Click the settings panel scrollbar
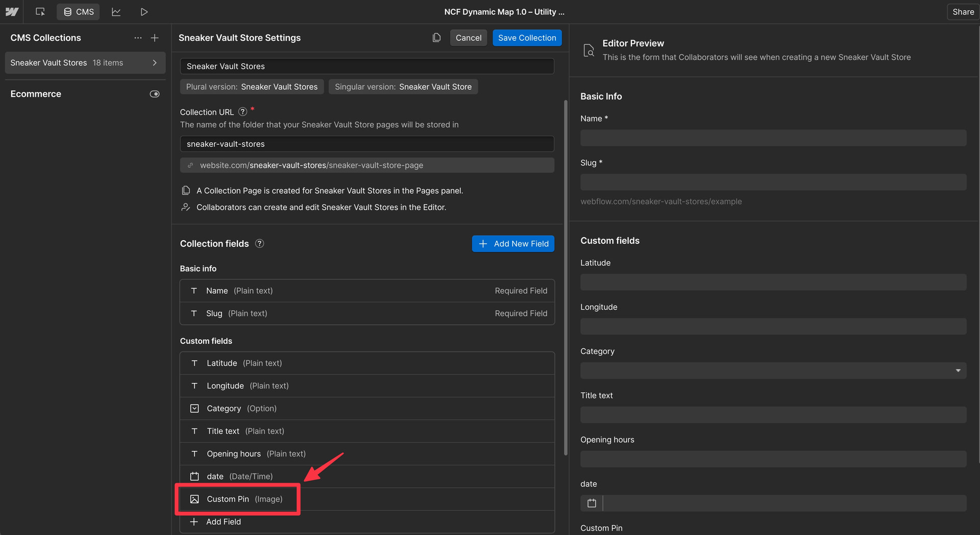980x535 pixels. tap(566, 278)
